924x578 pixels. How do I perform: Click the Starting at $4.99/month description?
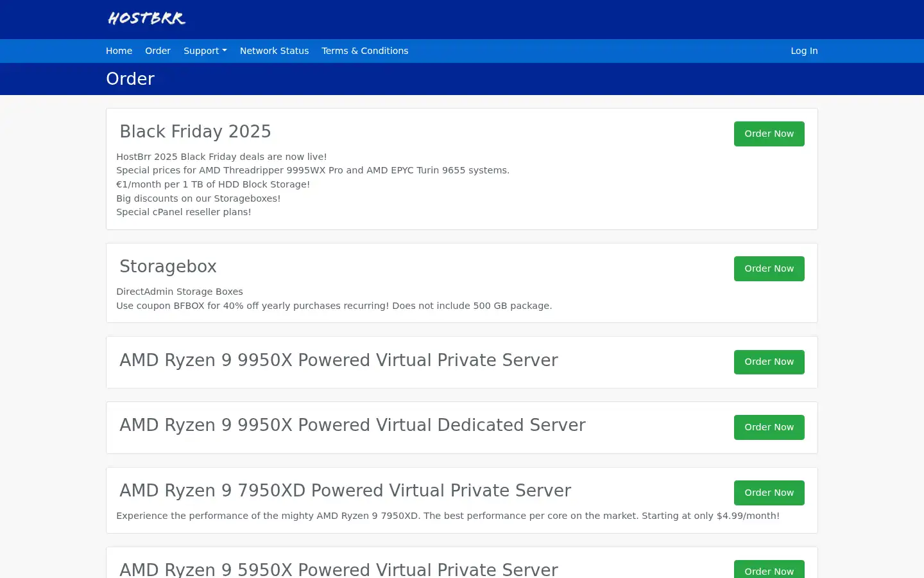point(448,516)
